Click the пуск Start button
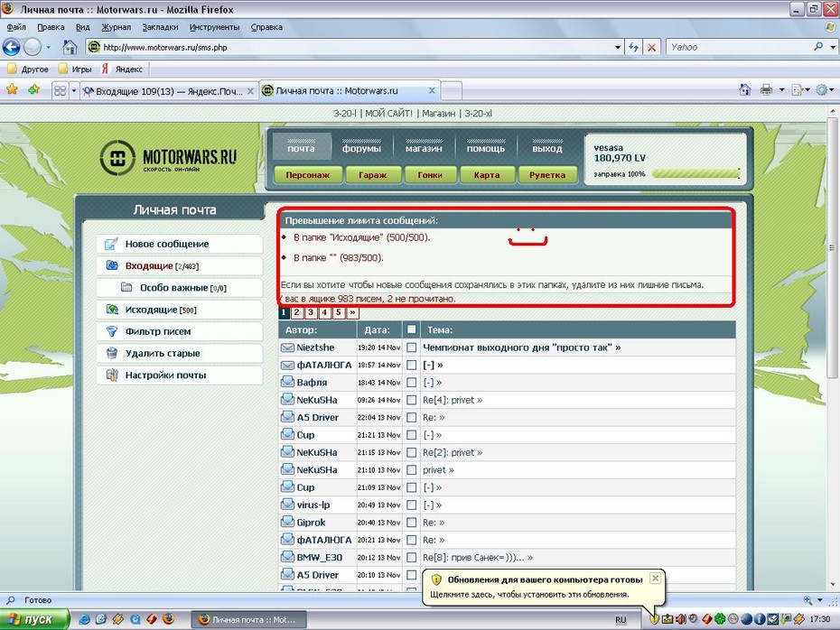The height and width of the screenshot is (630, 840). [34, 619]
